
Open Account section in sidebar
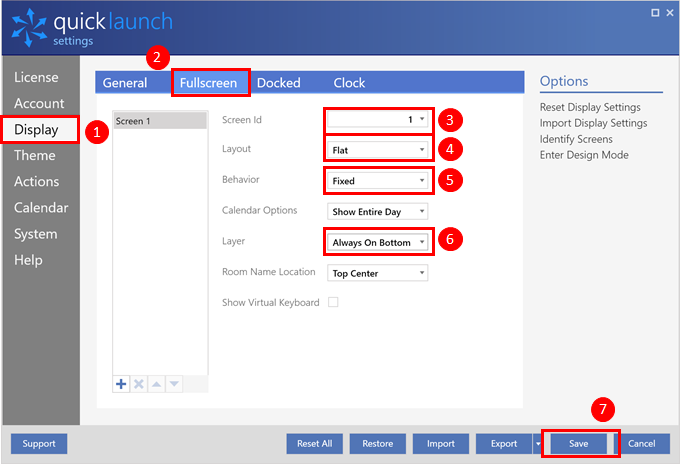39,103
